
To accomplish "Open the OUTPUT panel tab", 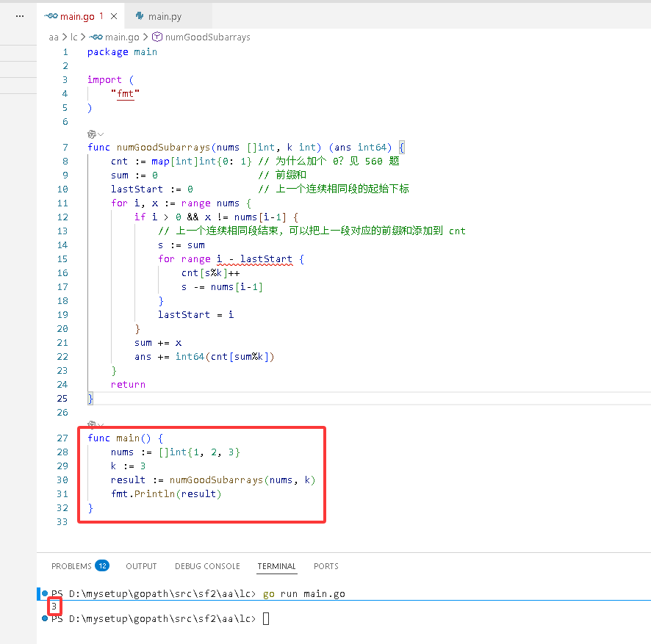I will point(141,566).
